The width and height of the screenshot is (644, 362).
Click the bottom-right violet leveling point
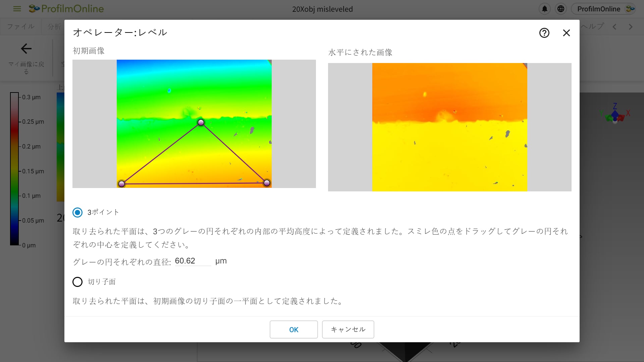pyautogui.click(x=267, y=183)
